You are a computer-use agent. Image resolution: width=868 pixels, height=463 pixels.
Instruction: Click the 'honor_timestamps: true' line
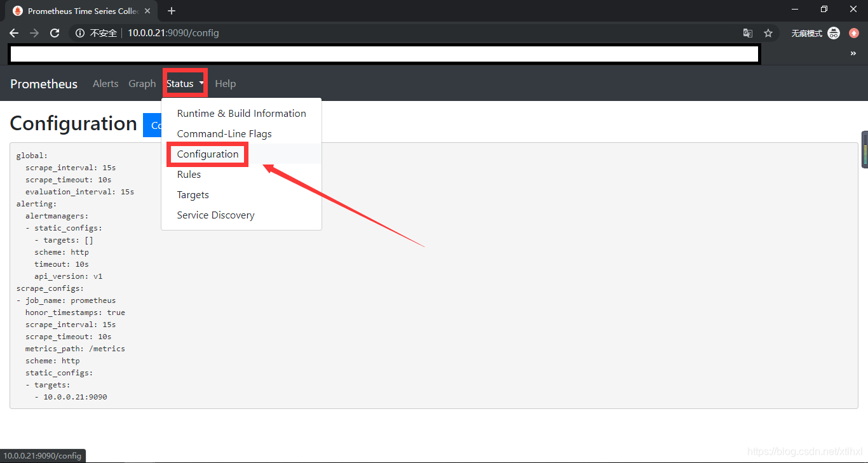point(75,312)
